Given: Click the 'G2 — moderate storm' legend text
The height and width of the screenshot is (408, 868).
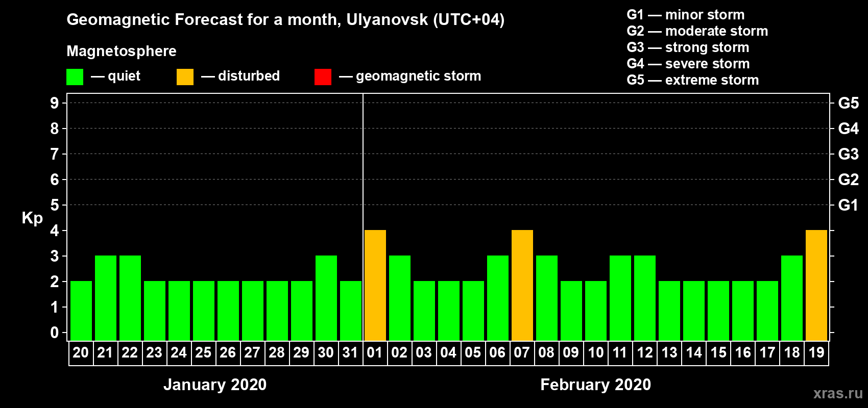Looking at the screenshot, I should [x=697, y=31].
